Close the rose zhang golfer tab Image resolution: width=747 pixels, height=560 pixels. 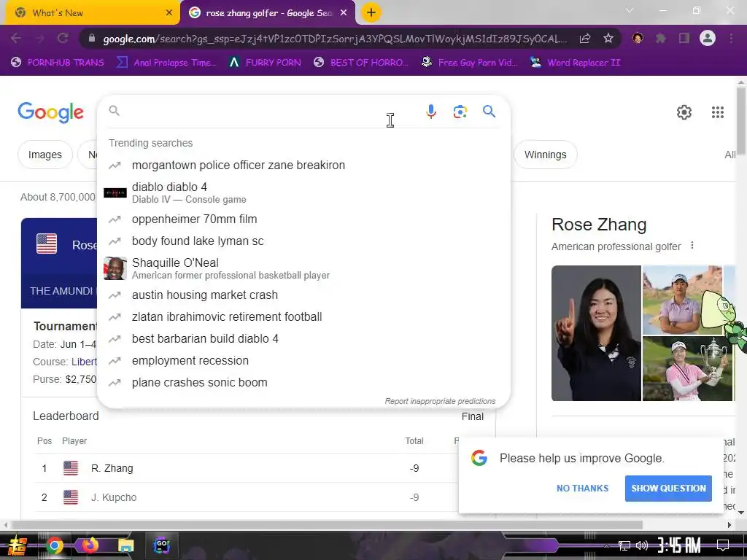344,13
